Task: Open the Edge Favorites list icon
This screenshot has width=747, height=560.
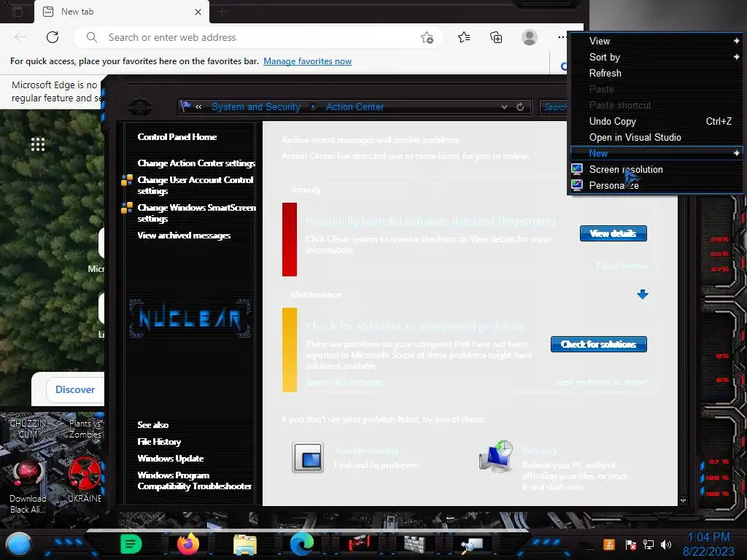Action: point(464,37)
